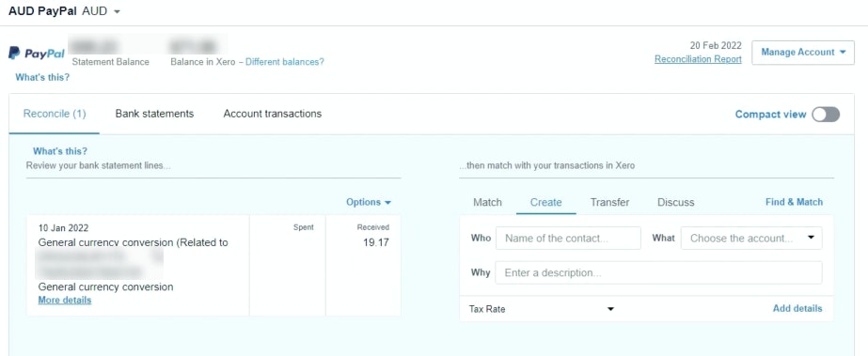Open the Manage Account dropdown
The width and height of the screenshot is (868, 356).
(x=803, y=52)
